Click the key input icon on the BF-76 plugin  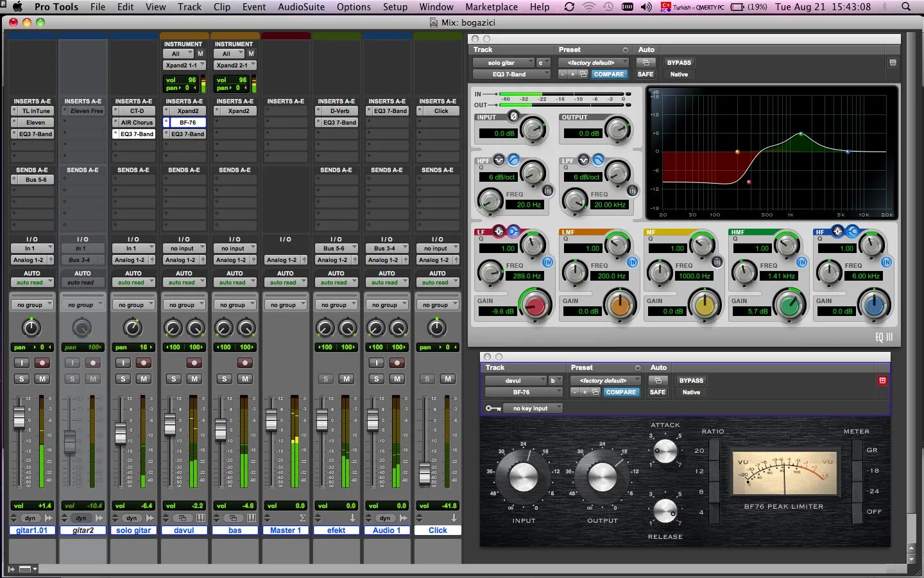click(x=493, y=408)
